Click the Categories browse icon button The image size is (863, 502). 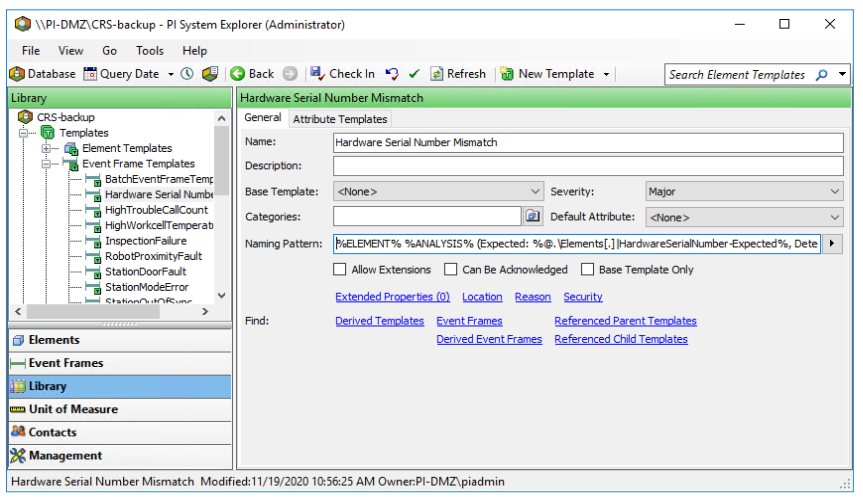pyautogui.click(x=532, y=216)
